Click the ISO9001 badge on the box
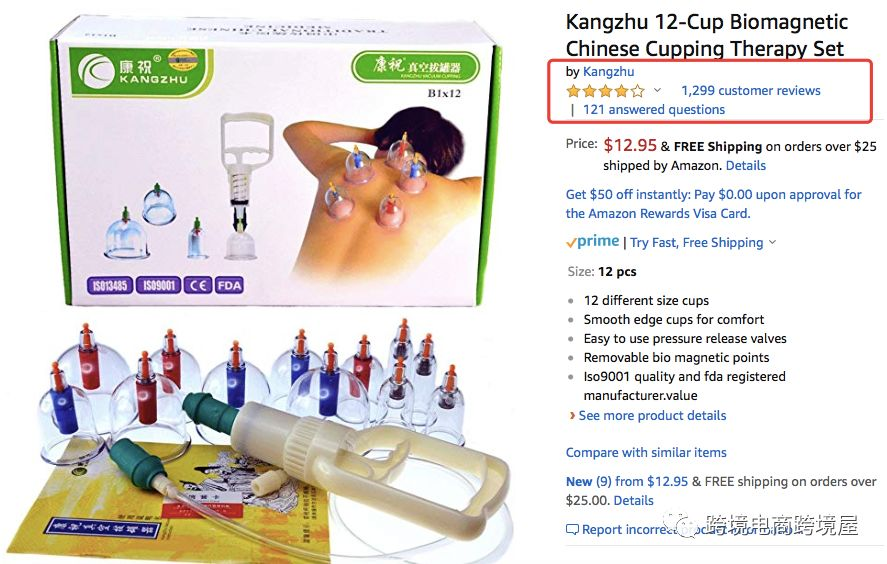The width and height of the screenshot is (887, 564). (158, 285)
